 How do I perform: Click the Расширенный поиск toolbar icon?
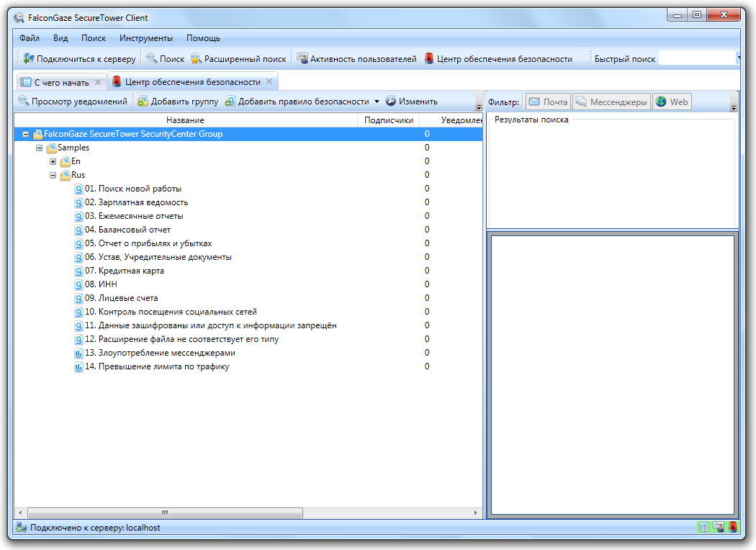(196, 58)
